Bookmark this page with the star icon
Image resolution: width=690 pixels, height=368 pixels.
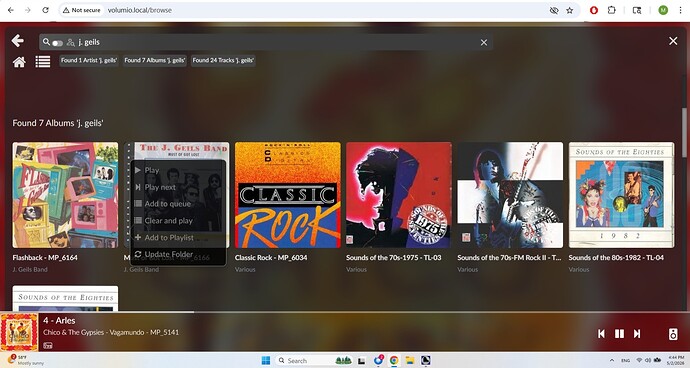[x=569, y=10]
